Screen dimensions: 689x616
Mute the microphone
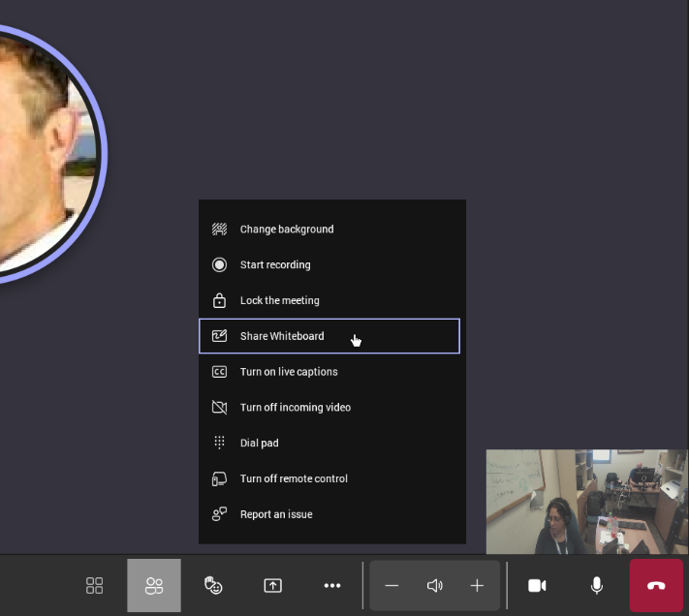click(597, 585)
